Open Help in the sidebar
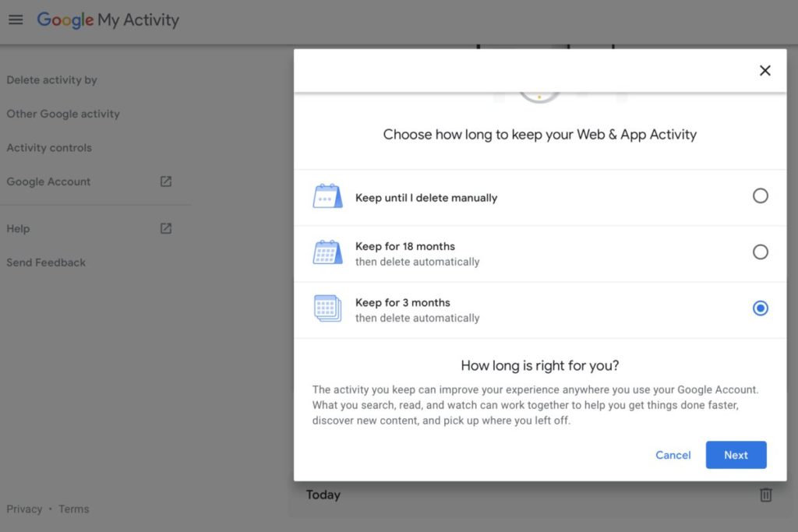798x532 pixels. (18, 229)
